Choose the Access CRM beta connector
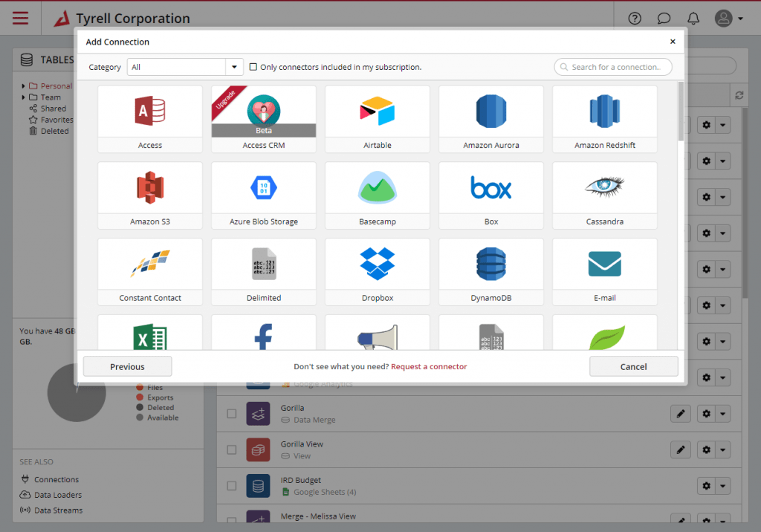The width and height of the screenshot is (761, 532). coord(264,119)
